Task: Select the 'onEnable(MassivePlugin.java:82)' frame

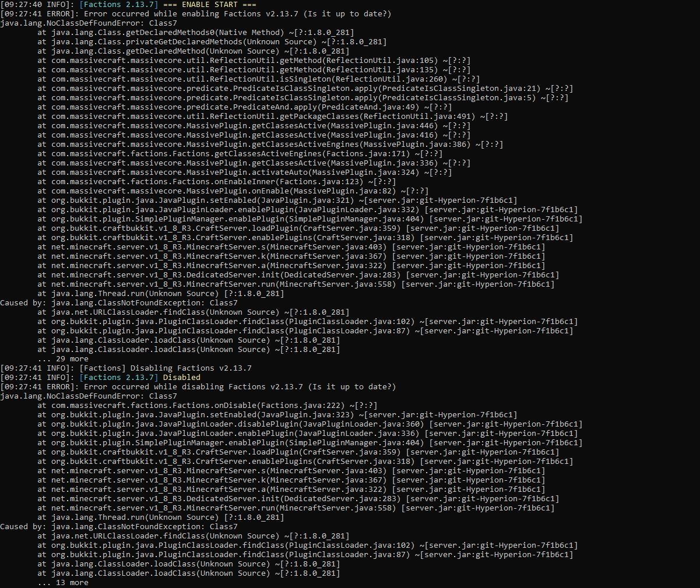Action: pyautogui.click(x=233, y=191)
